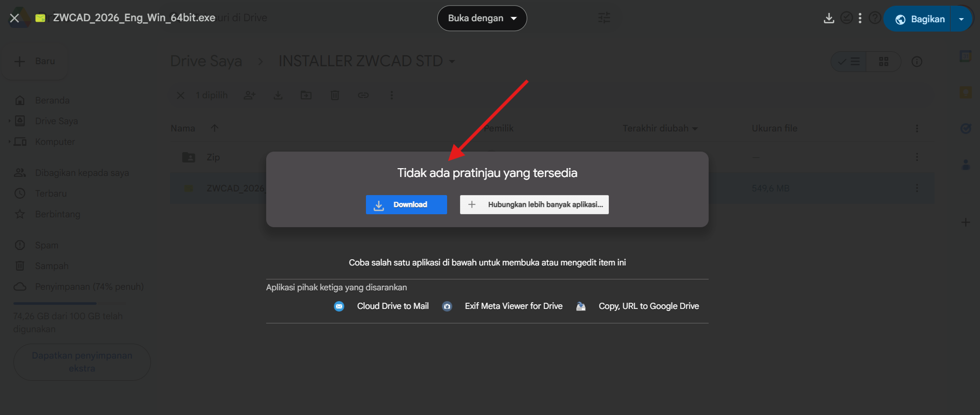Open the three-dot more actions menu
Image resolution: width=980 pixels, height=415 pixels.
click(x=860, y=19)
